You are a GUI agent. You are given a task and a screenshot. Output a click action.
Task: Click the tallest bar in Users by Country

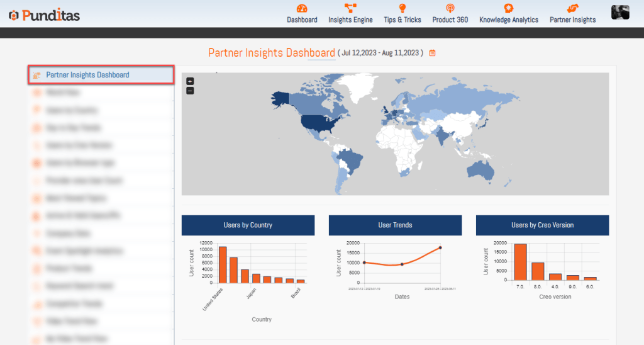223,264
